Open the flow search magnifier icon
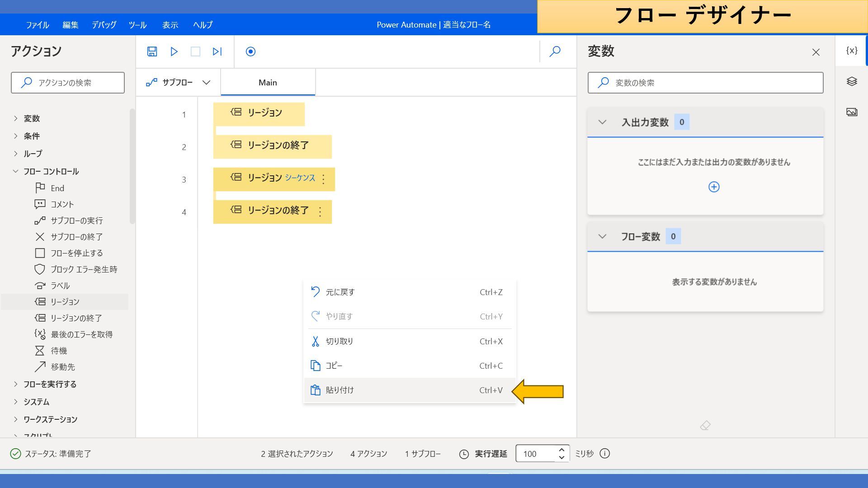This screenshot has height=488, width=868. coord(555,52)
